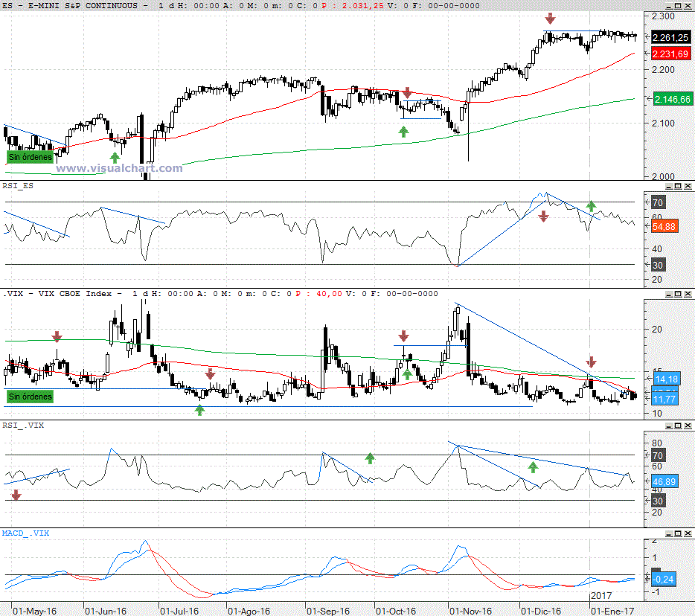Viewport: 695px width, 616px height.
Task: Select the red down arrow in RSI_ES pane
Action: click(x=543, y=216)
